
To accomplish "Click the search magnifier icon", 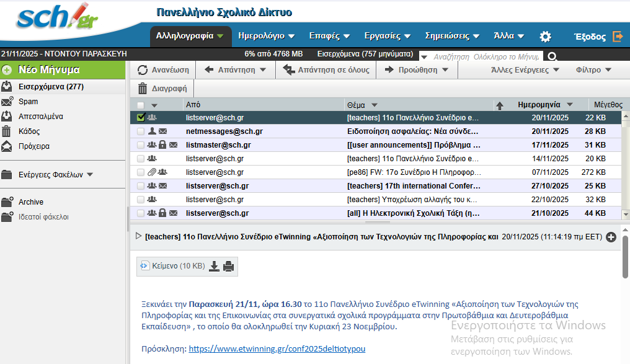I will tap(552, 56).
